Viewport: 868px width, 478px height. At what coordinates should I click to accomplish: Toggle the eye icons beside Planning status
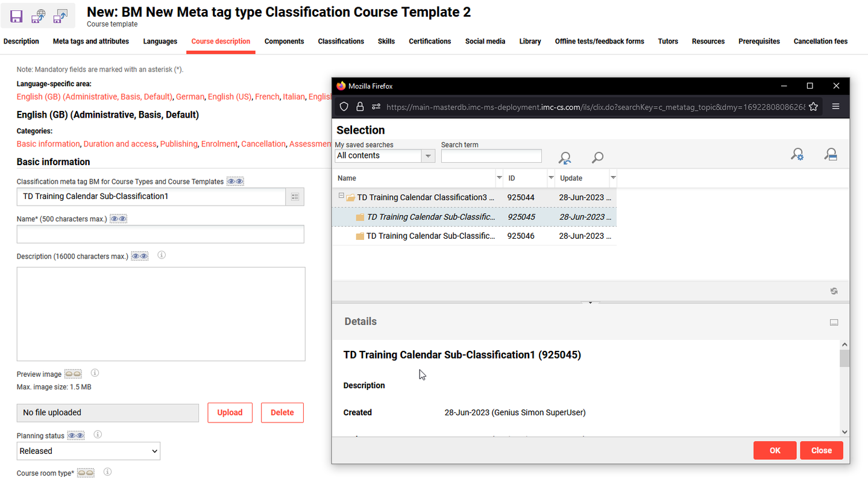click(75, 435)
